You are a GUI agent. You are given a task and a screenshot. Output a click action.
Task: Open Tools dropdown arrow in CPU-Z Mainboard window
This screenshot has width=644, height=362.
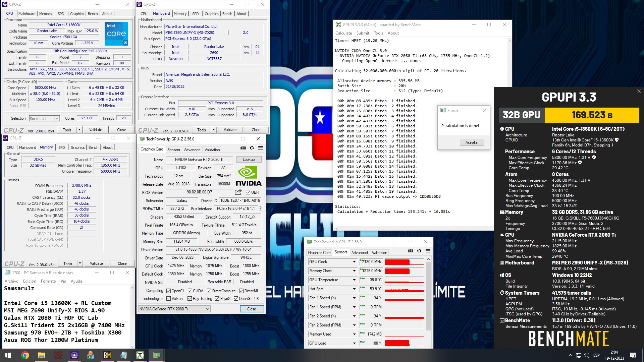(x=214, y=130)
